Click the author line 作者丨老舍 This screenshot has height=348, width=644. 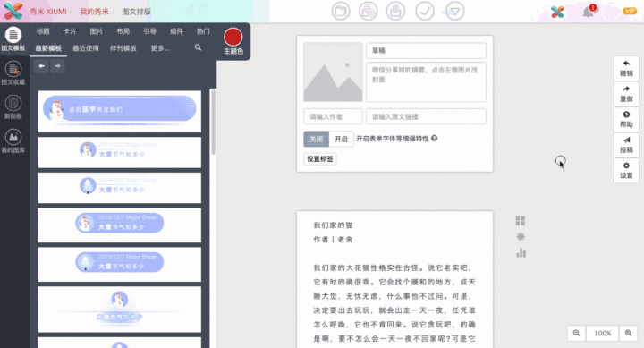[x=333, y=240]
